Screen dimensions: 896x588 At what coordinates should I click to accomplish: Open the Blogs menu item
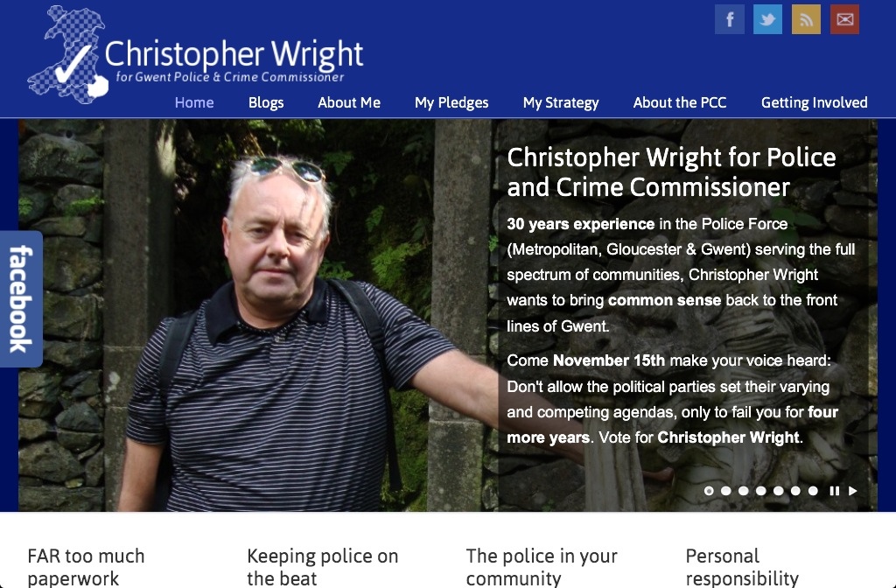[x=266, y=103]
